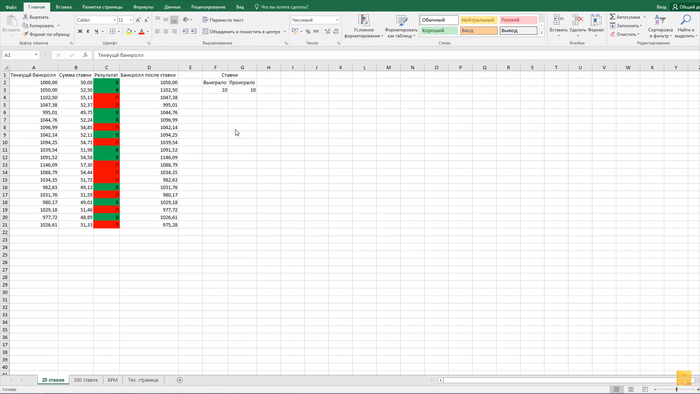Click decrease decimal places icon
700x394 pixels.
(336, 32)
